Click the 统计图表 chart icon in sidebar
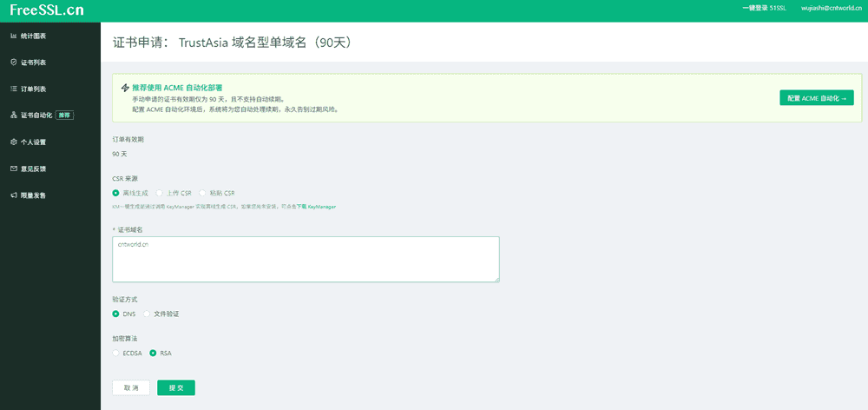 pos(13,36)
